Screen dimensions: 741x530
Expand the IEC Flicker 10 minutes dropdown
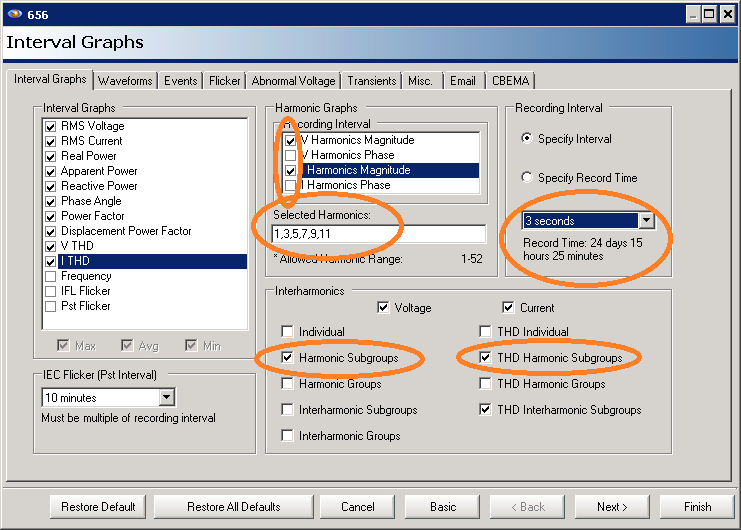166,398
